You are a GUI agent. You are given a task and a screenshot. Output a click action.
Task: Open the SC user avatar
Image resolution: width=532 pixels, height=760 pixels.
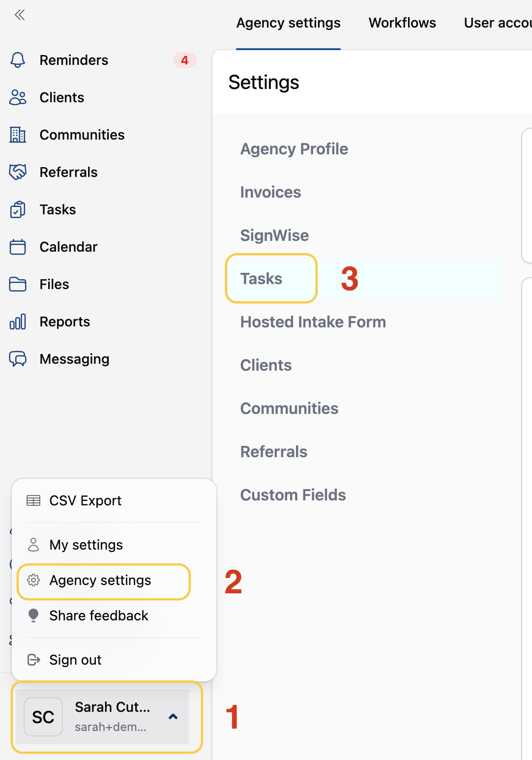point(43,717)
